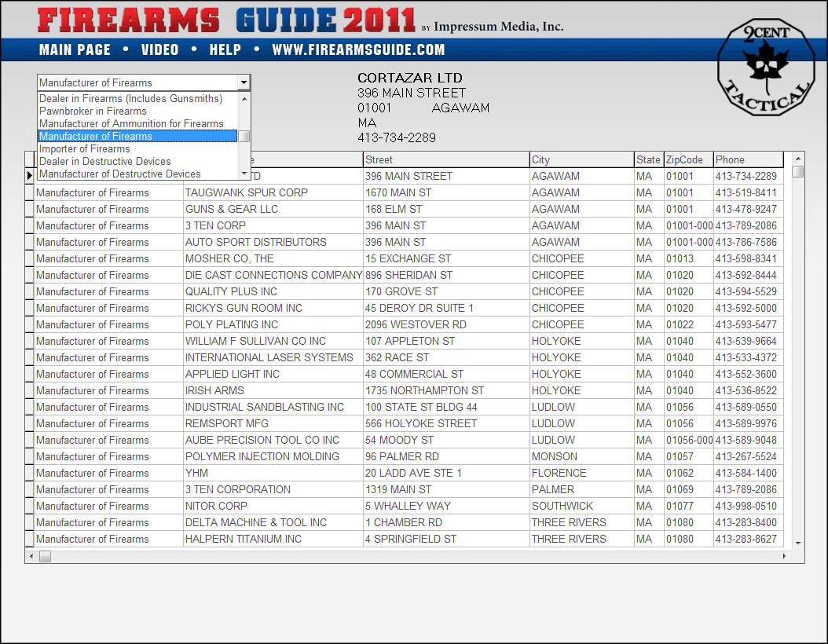The height and width of the screenshot is (644, 828).
Task: Collapse the license type combo box arrow
Action: click(x=244, y=82)
